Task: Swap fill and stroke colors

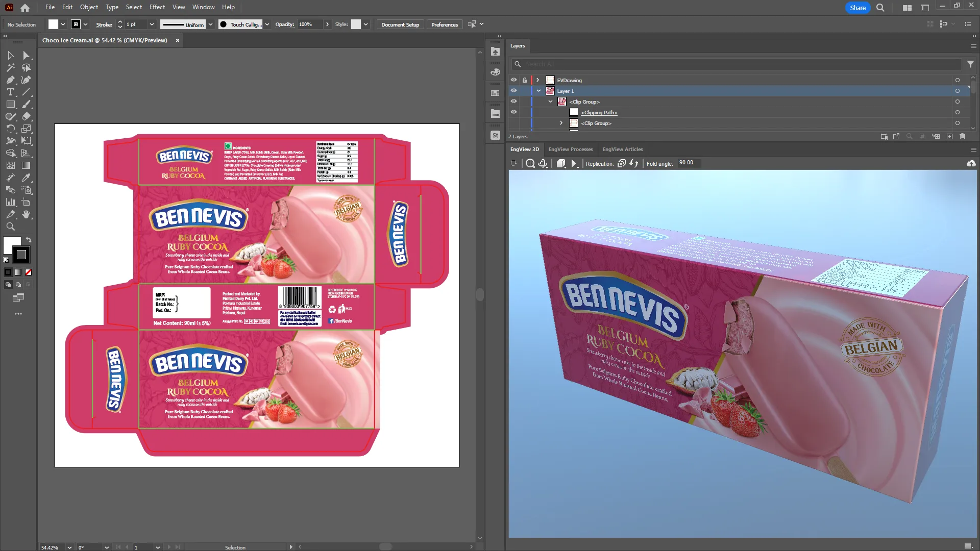Action: 29,239
